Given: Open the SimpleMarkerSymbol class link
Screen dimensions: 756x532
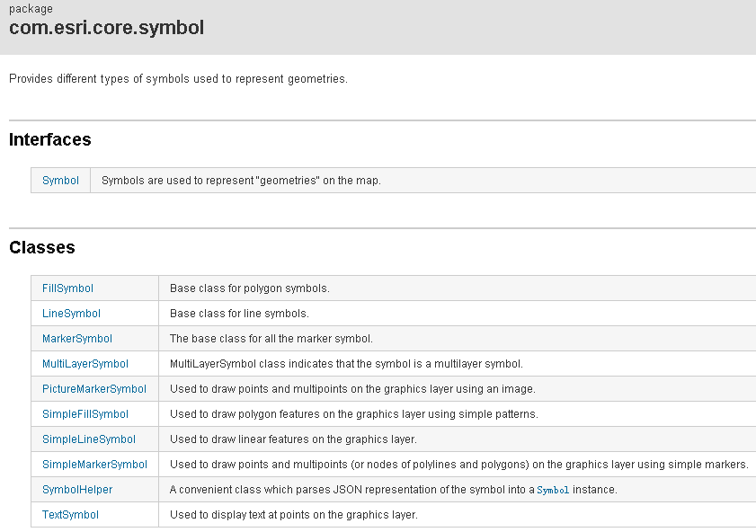Looking at the screenshot, I should 94,464.
